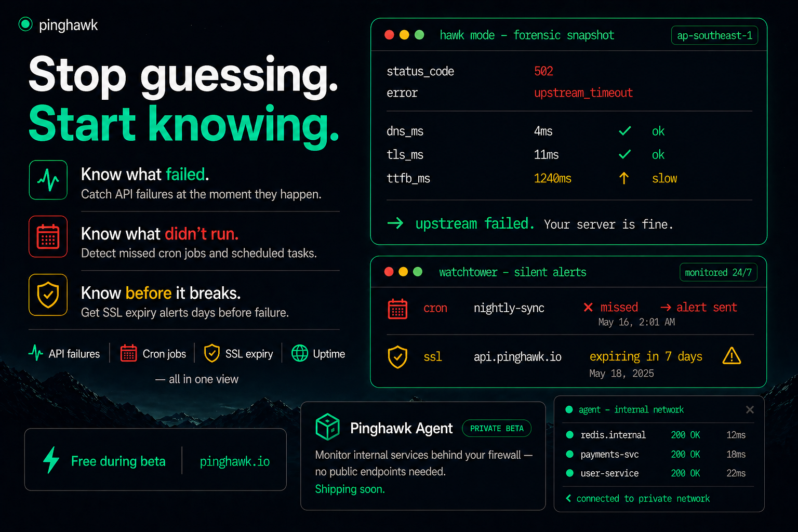The height and width of the screenshot is (532, 798).
Task: Click the red window dot in hawk mode panel
Action: click(x=389, y=35)
